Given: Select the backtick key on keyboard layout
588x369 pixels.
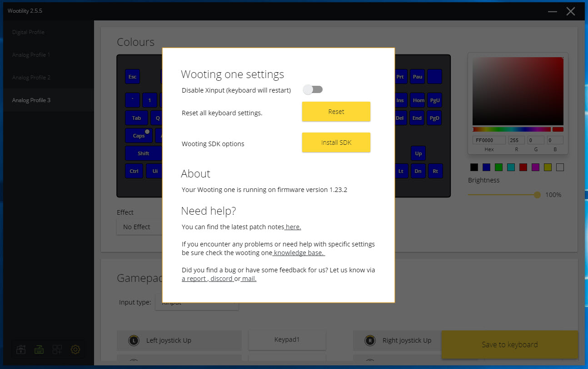Looking at the screenshot, I should [x=132, y=100].
